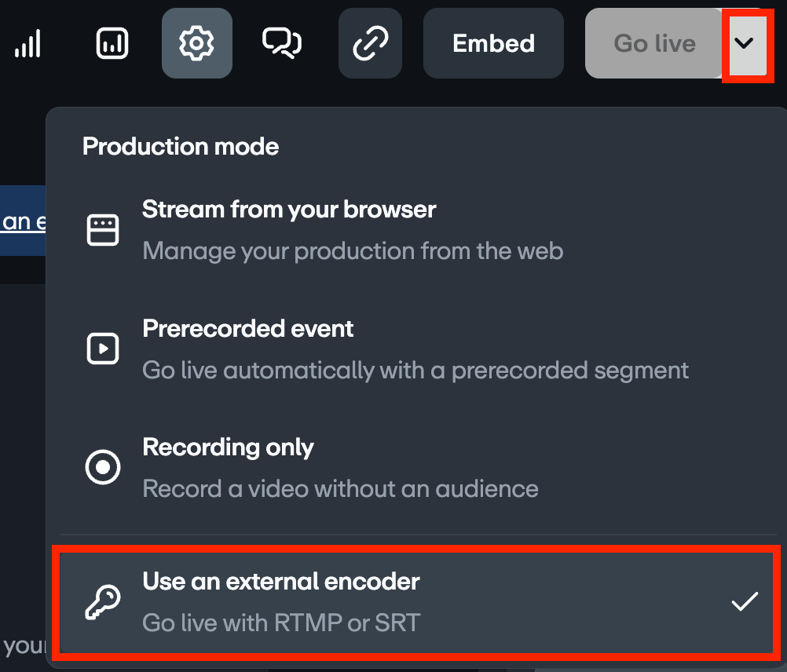Screen dimensions: 787x672
Task: Click the external encoder key icon
Action: (103, 602)
